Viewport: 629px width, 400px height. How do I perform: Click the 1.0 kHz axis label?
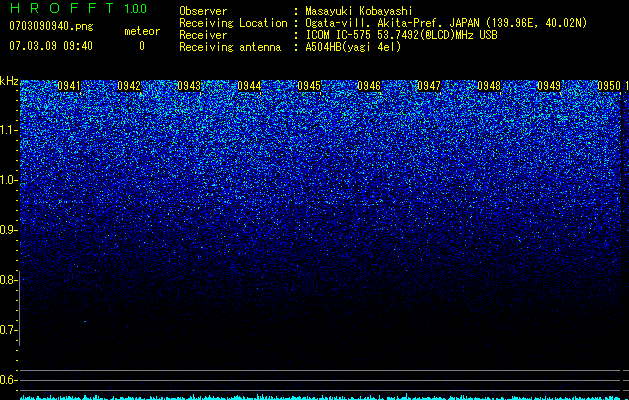tap(9, 180)
